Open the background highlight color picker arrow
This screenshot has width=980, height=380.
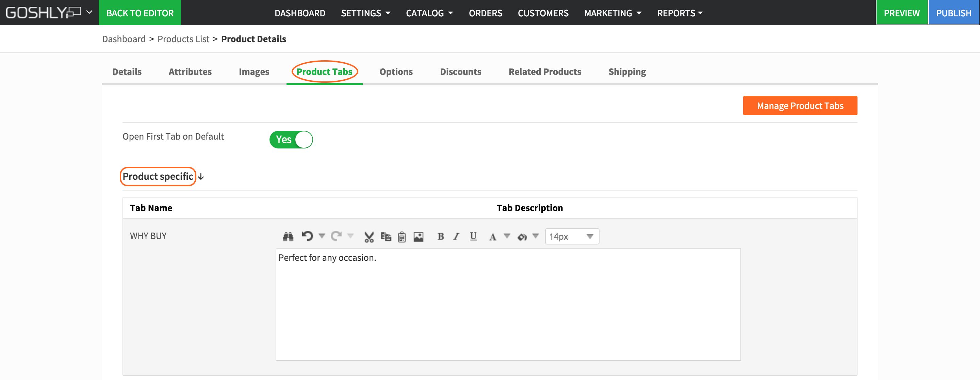536,236
